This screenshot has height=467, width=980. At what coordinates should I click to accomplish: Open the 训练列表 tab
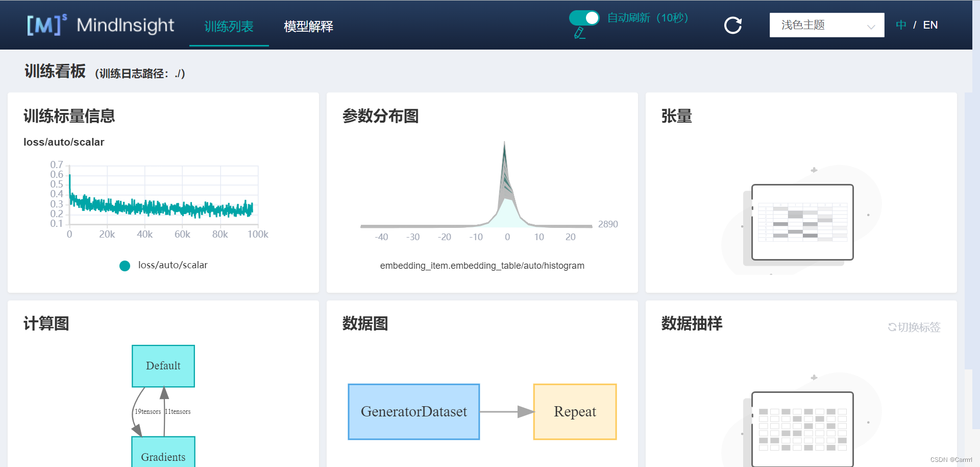tap(229, 27)
